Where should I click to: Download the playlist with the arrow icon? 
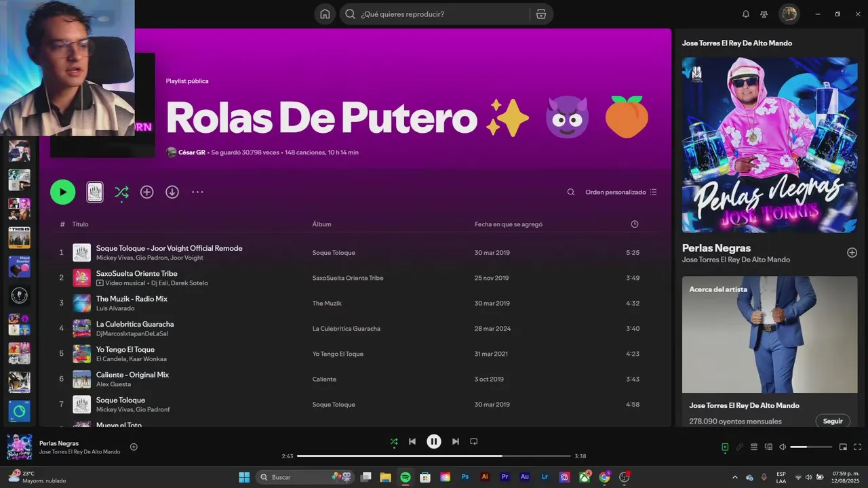(172, 192)
